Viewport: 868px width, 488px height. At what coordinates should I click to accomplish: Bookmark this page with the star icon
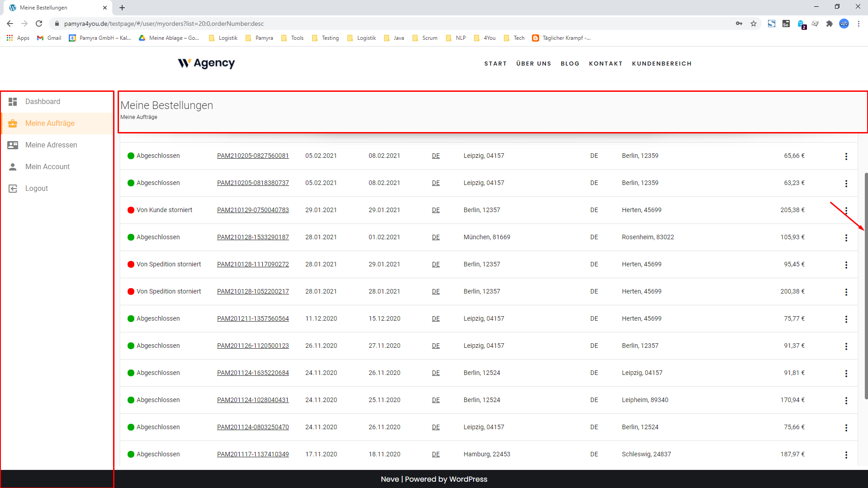coord(754,24)
